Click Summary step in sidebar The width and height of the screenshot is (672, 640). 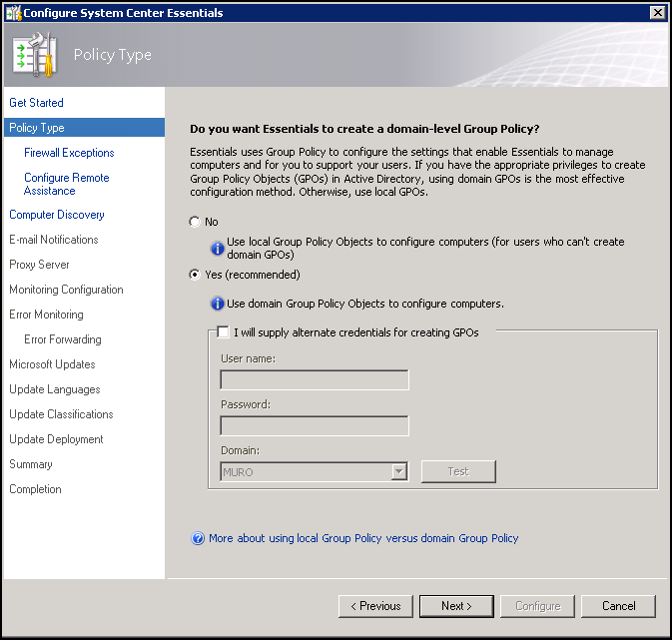31,464
